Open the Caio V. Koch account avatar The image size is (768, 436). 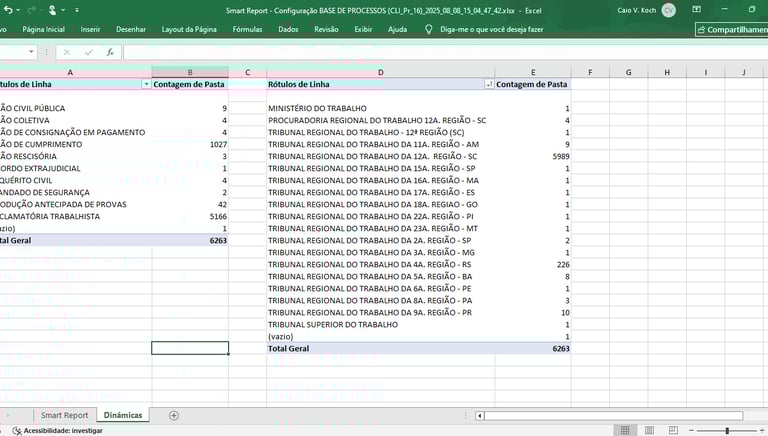click(668, 9)
